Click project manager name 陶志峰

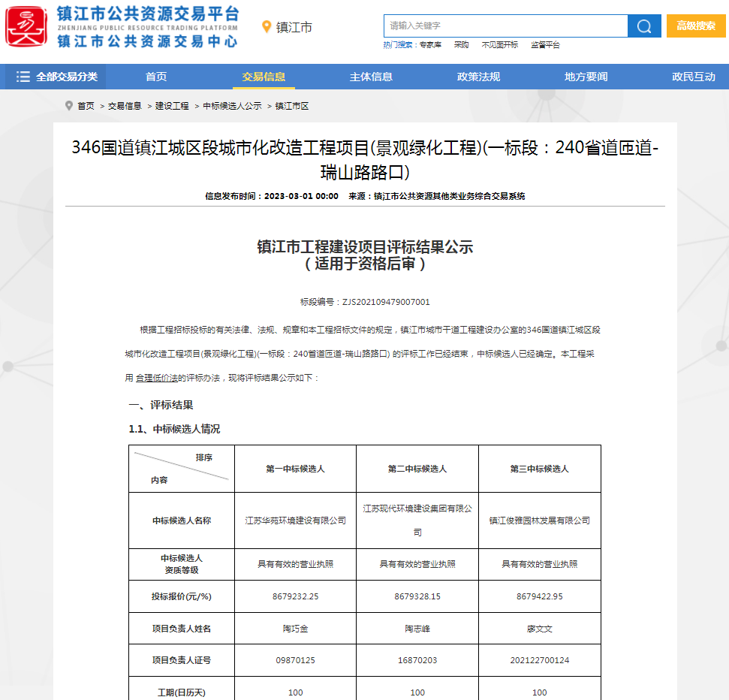(x=417, y=629)
